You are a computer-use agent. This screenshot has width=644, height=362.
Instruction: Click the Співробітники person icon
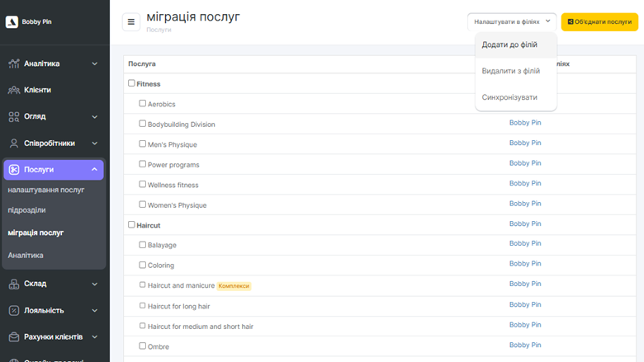pos(14,143)
